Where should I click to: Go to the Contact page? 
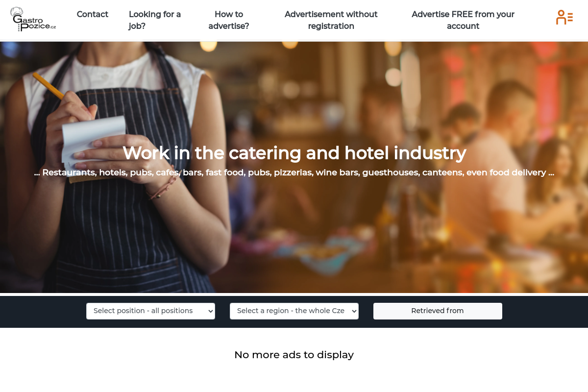[93, 14]
